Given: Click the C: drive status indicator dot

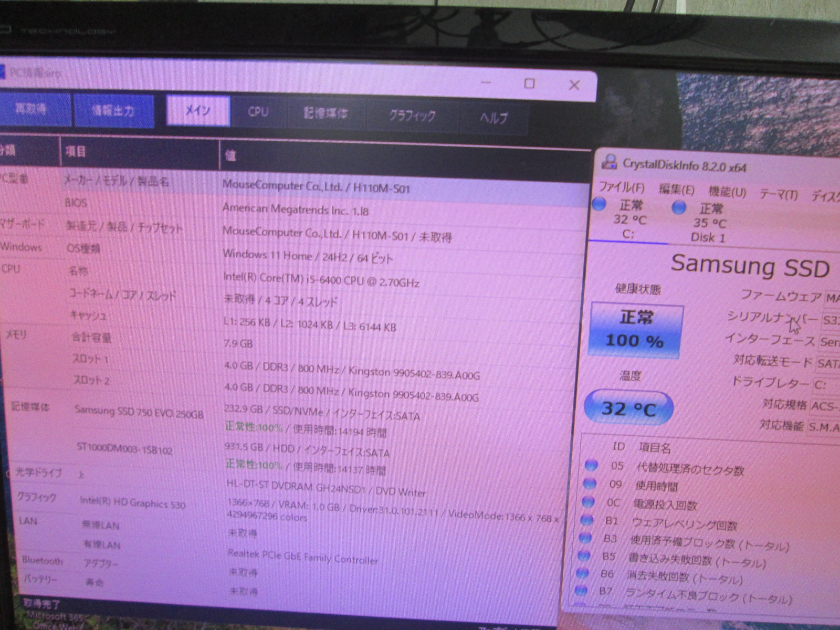Looking at the screenshot, I should click(600, 204).
